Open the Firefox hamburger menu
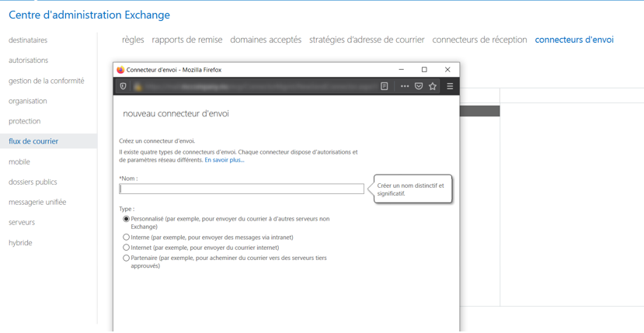644x333 pixels. 450,86
